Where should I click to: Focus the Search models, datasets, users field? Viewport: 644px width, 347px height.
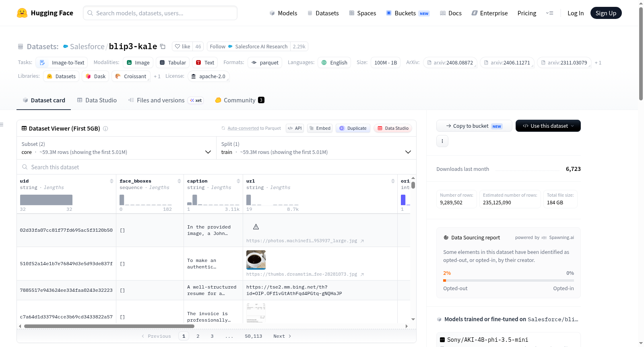[x=160, y=13]
